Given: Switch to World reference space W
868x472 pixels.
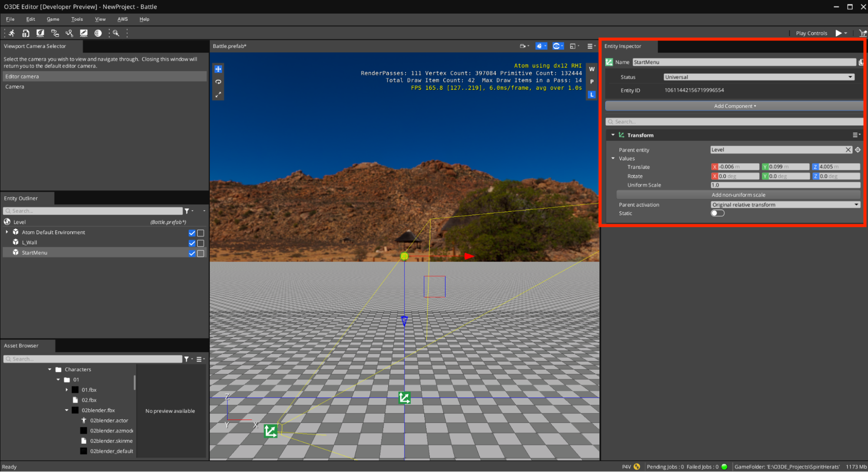Looking at the screenshot, I should click(x=591, y=69).
